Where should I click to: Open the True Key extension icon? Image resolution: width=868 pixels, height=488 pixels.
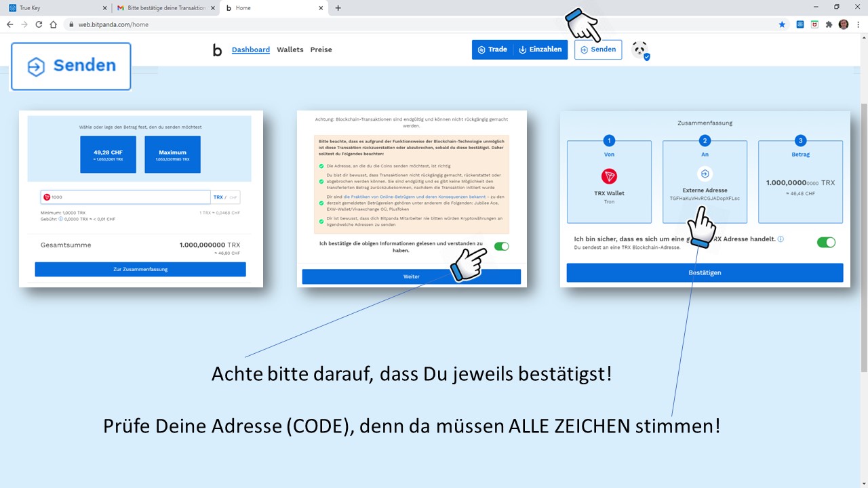coord(800,24)
